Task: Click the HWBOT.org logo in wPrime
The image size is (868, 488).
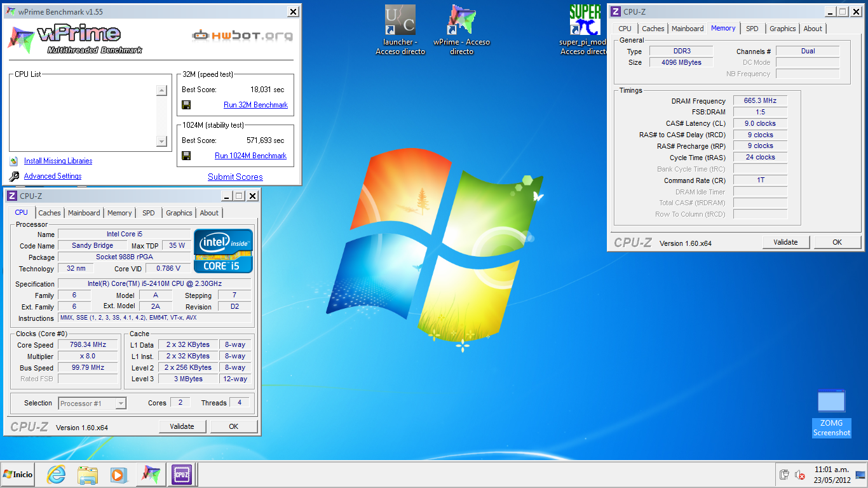Action: tap(243, 36)
